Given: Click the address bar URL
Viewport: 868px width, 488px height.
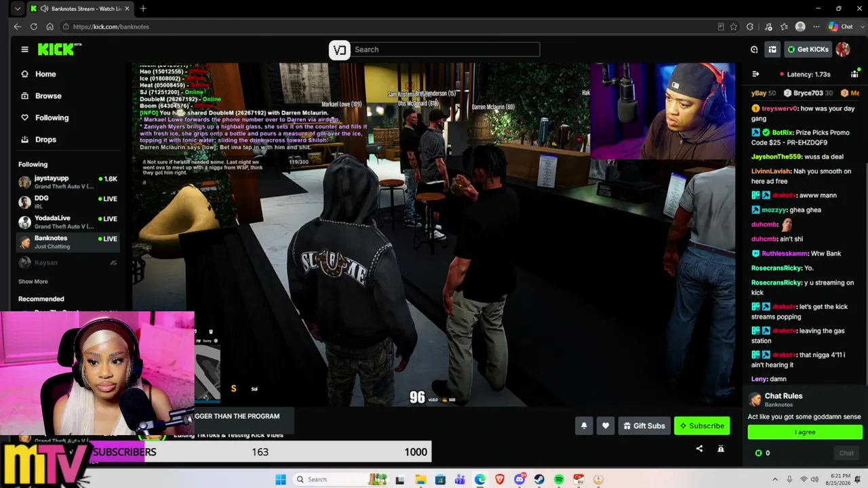Looking at the screenshot, I should pos(111,26).
